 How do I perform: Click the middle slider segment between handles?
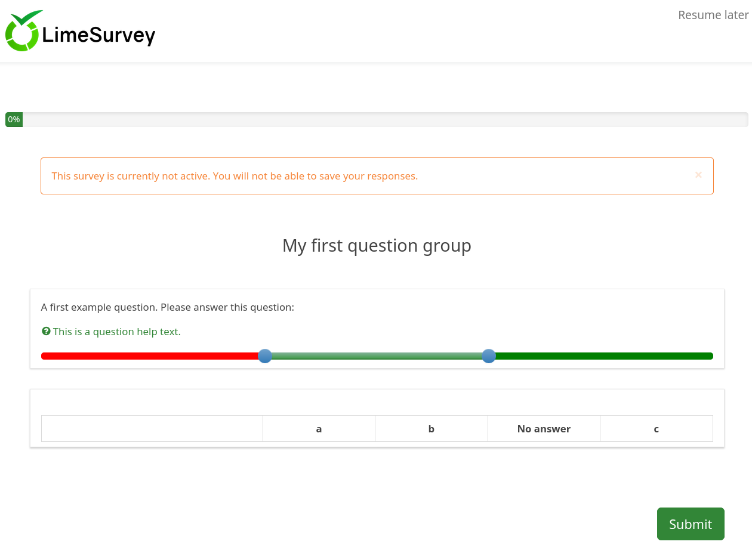pos(377,356)
